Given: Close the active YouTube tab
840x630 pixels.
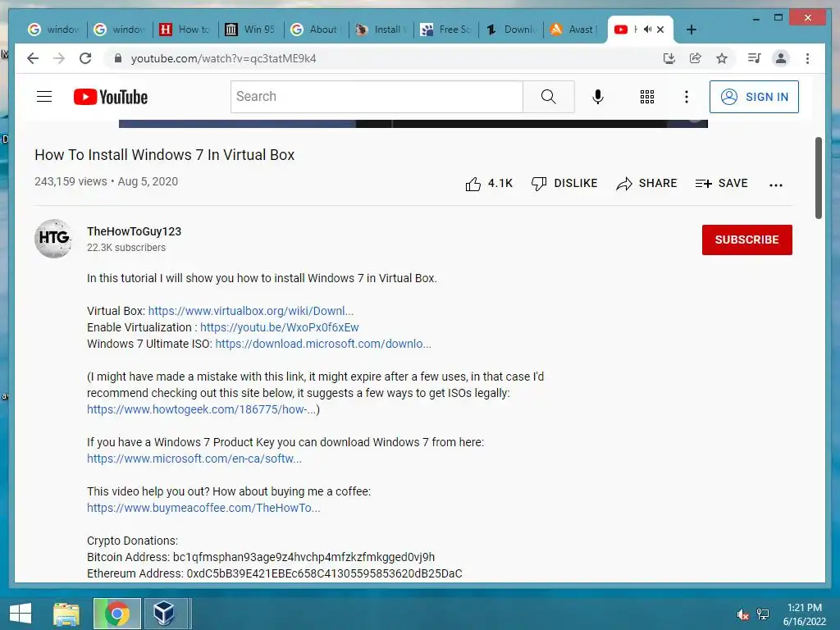Looking at the screenshot, I should click(x=660, y=30).
